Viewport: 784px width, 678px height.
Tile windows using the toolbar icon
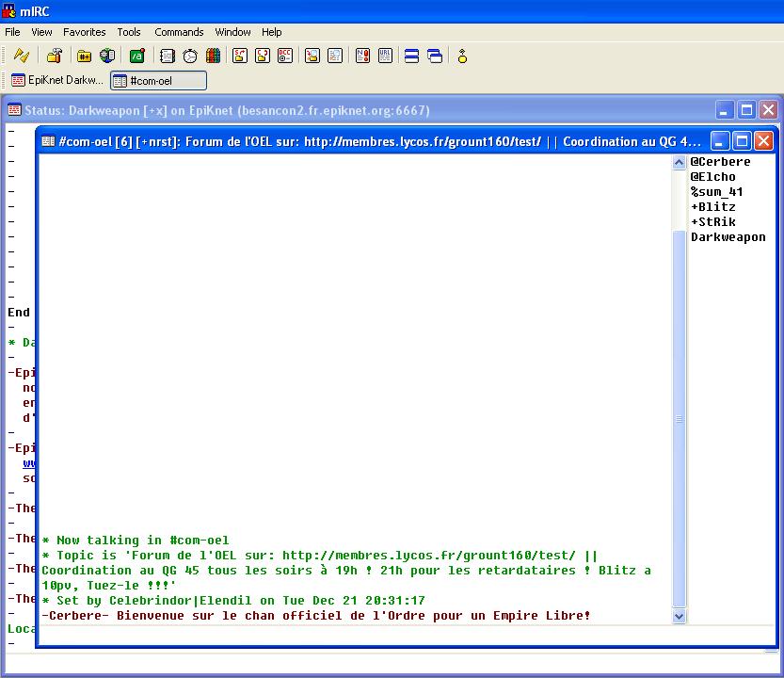pos(411,56)
